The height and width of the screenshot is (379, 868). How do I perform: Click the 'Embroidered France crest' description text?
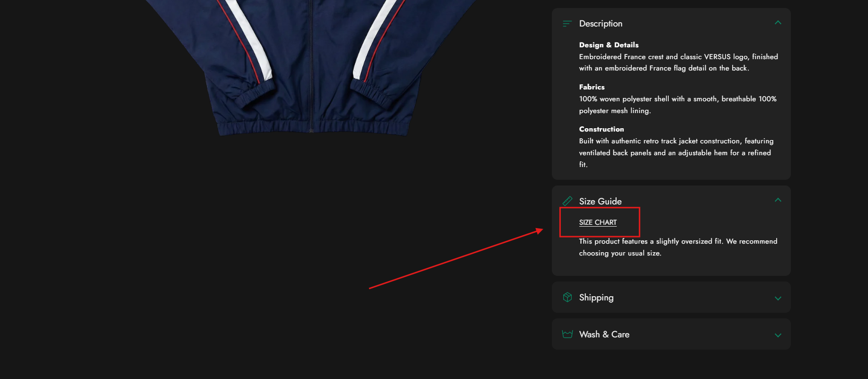678,62
